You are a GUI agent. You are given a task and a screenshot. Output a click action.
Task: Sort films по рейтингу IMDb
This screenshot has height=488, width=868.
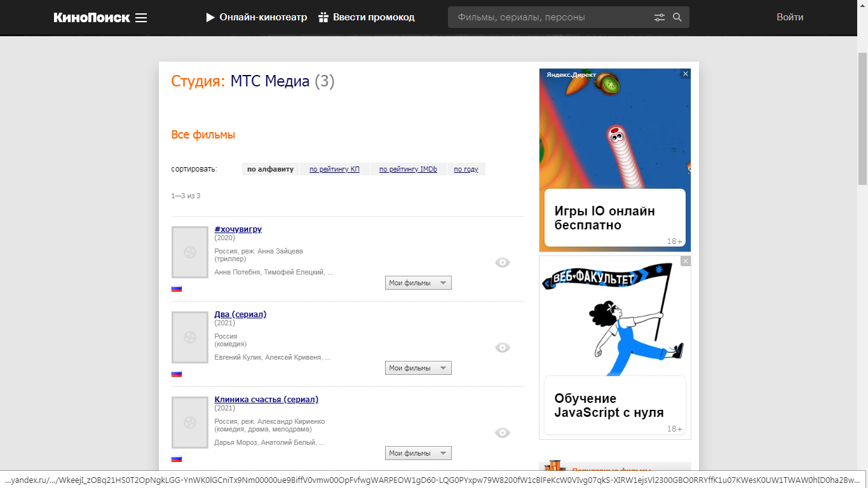coord(408,169)
